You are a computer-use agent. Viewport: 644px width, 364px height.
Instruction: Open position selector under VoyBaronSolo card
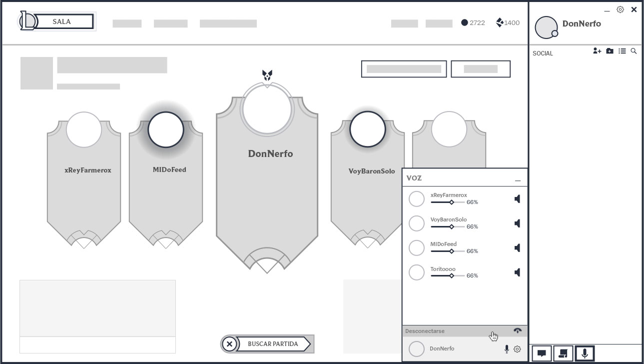[368, 239]
